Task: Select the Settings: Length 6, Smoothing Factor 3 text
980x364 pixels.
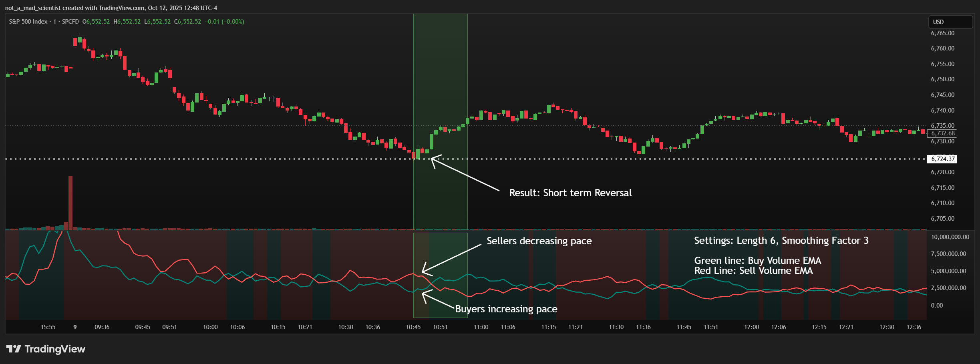Action: pyautogui.click(x=781, y=241)
